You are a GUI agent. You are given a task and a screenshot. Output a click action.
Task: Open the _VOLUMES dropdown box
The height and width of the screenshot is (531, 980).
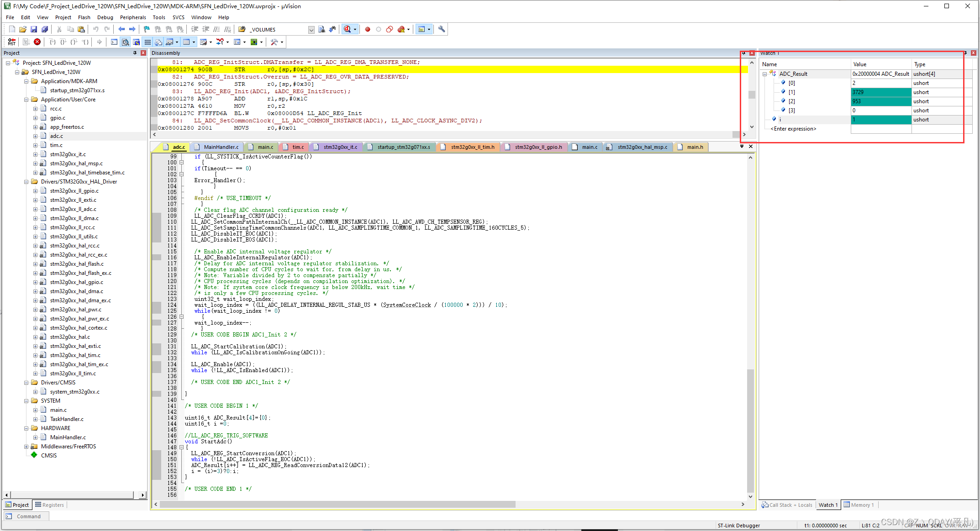(311, 29)
